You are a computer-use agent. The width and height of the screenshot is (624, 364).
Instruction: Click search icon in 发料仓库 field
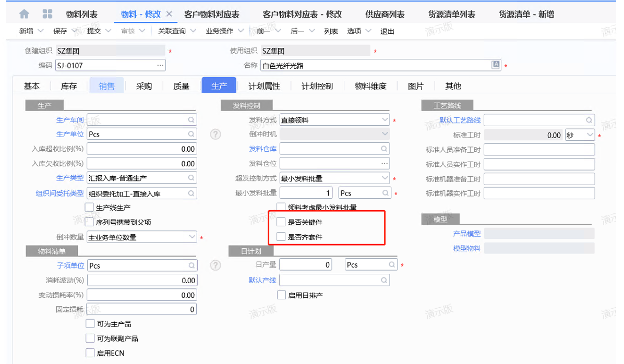coord(385,149)
